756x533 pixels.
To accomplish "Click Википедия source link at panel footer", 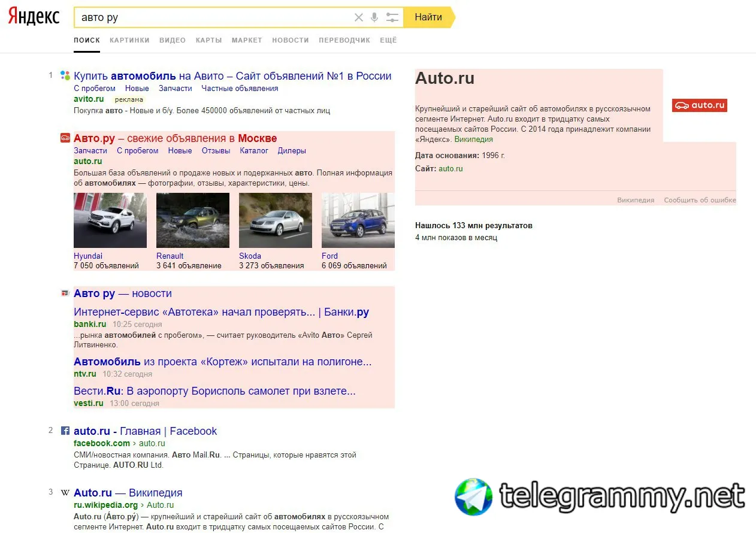I will click(x=636, y=200).
